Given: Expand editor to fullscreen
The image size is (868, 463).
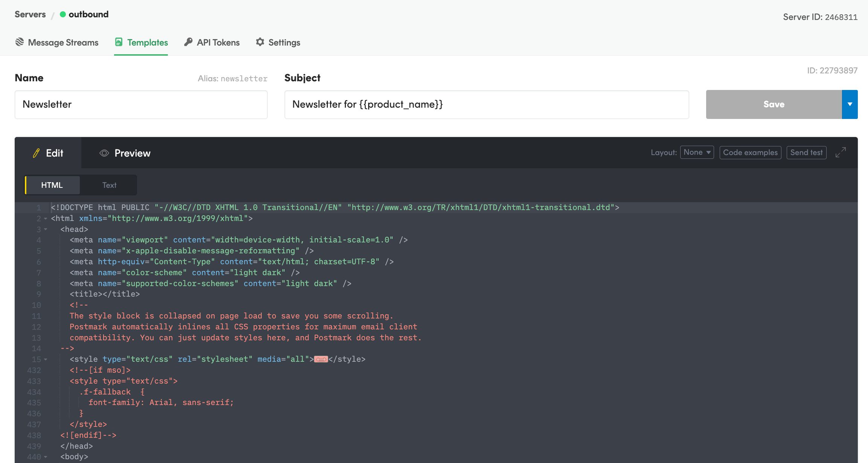Looking at the screenshot, I should pyautogui.click(x=841, y=152).
